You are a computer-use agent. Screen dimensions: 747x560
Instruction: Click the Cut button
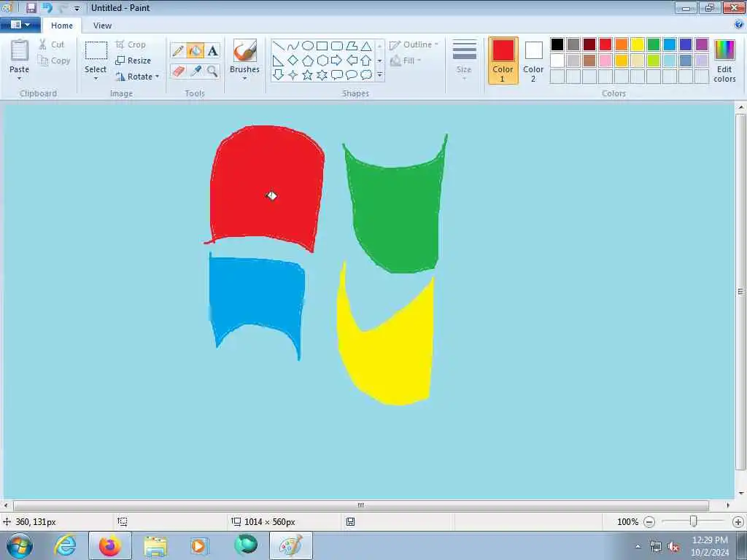[52, 44]
